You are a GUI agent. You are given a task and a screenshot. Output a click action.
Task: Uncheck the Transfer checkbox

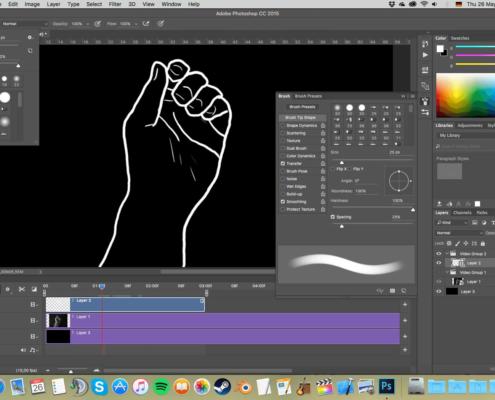tap(283, 164)
